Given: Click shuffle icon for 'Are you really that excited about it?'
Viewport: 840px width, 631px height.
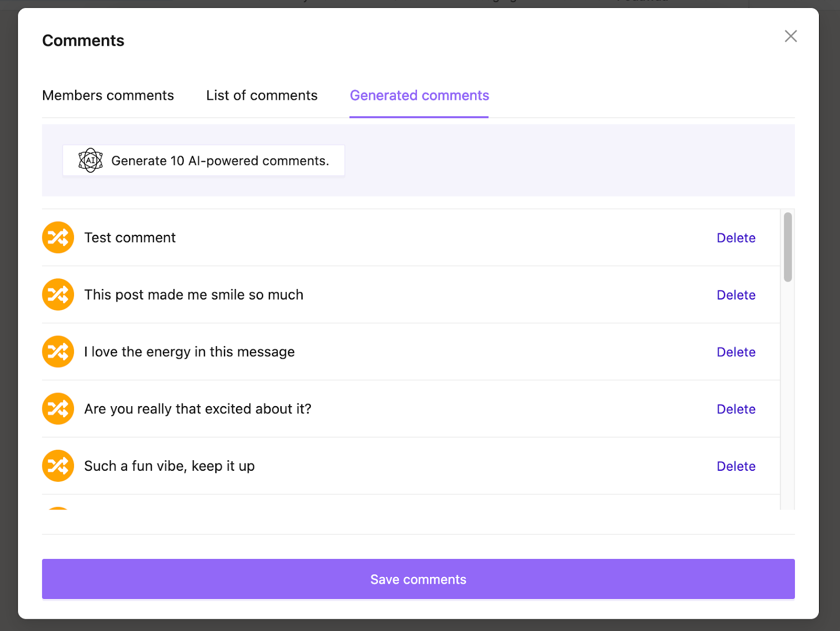Looking at the screenshot, I should pyautogui.click(x=58, y=409).
